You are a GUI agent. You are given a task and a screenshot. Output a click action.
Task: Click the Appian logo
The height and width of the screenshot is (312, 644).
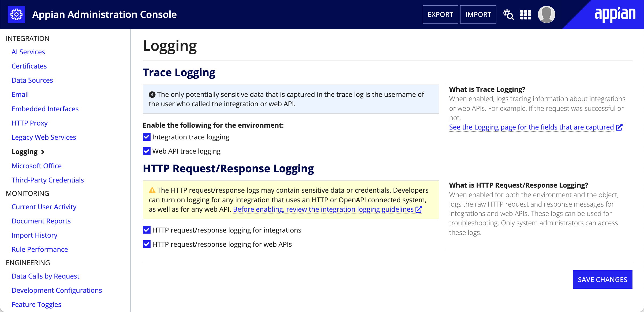click(615, 14)
